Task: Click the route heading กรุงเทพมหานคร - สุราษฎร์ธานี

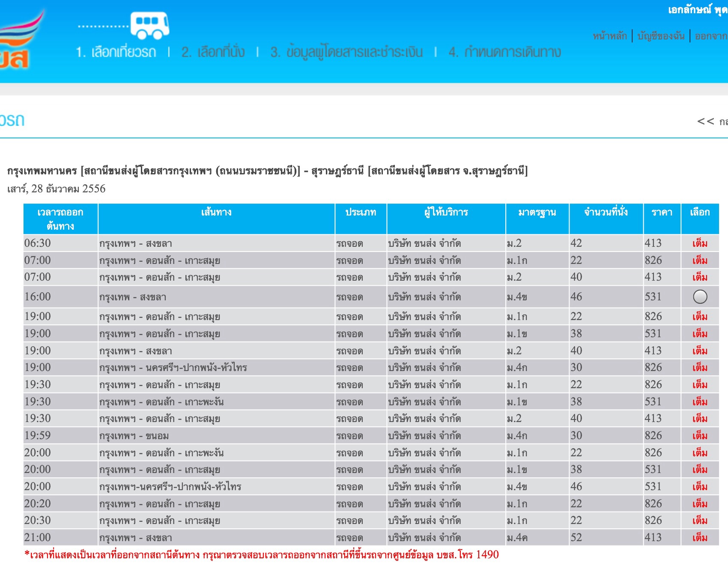Action: 268,171
